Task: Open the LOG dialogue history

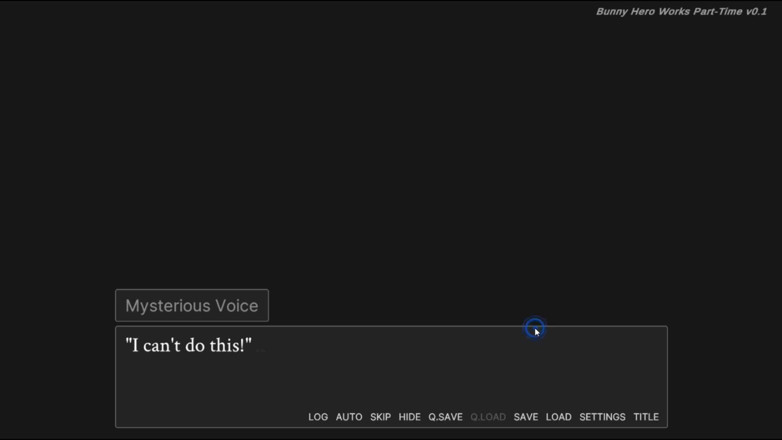Action: click(x=318, y=417)
